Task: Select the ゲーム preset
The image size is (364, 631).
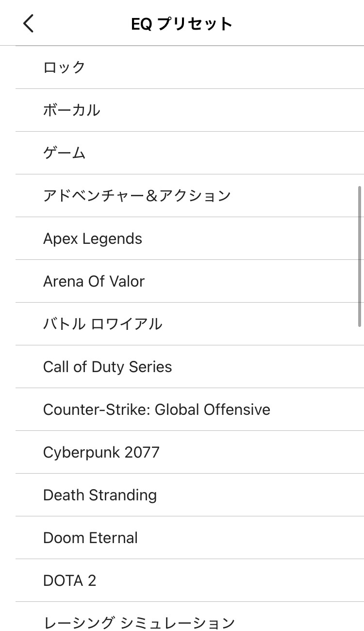Action: click(65, 153)
